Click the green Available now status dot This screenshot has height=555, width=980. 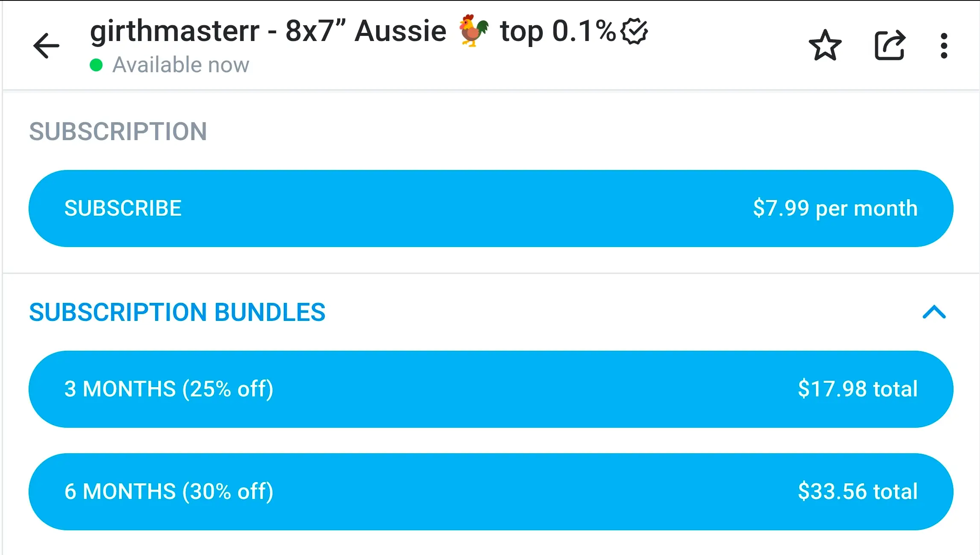(96, 65)
